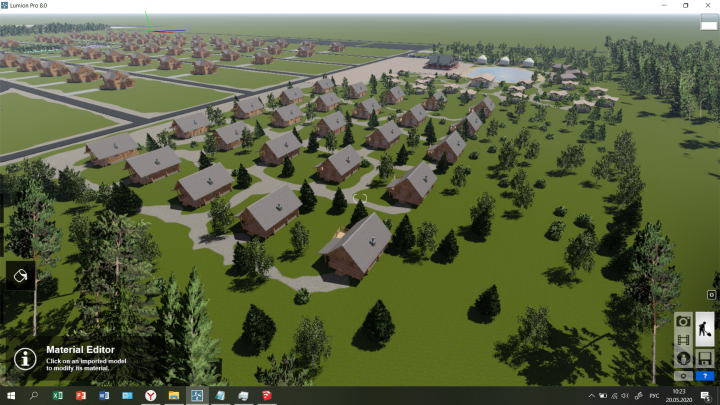The height and width of the screenshot is (405, 720).
Task: Open Excel from the taskbar
Action: pos(57,395)
